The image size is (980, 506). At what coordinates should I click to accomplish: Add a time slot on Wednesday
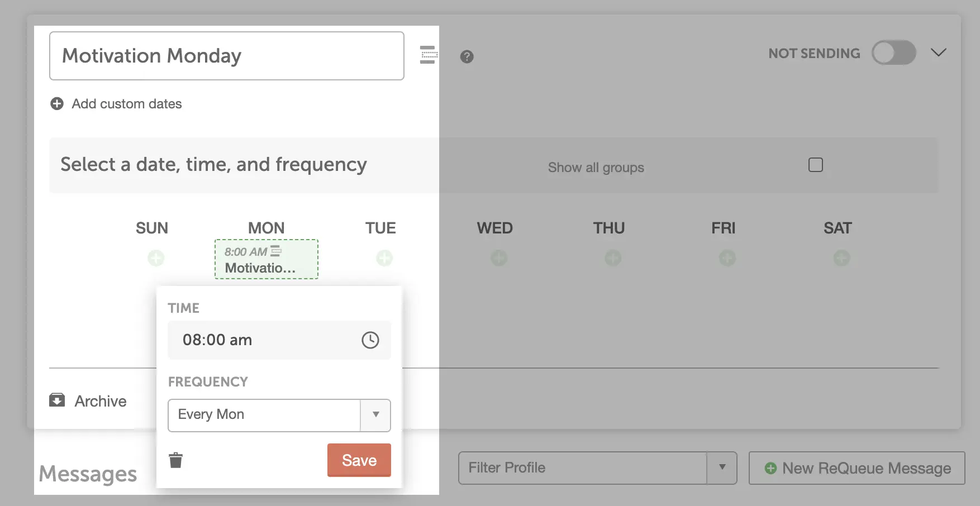pos(499,258)
